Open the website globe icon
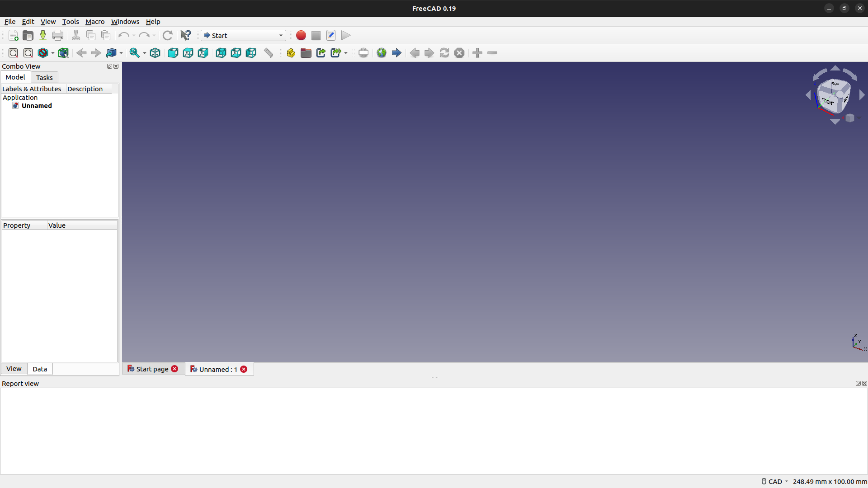 pyautogui.click(x=382, y=53)
